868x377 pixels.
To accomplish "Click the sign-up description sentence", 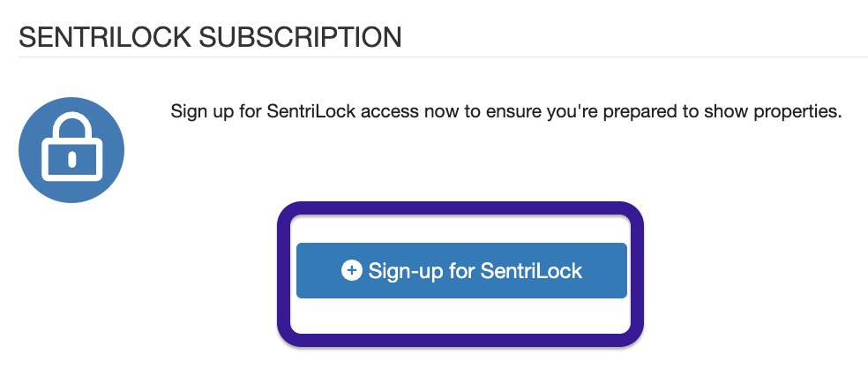I will pyautogui.click(x=506, y=113).
